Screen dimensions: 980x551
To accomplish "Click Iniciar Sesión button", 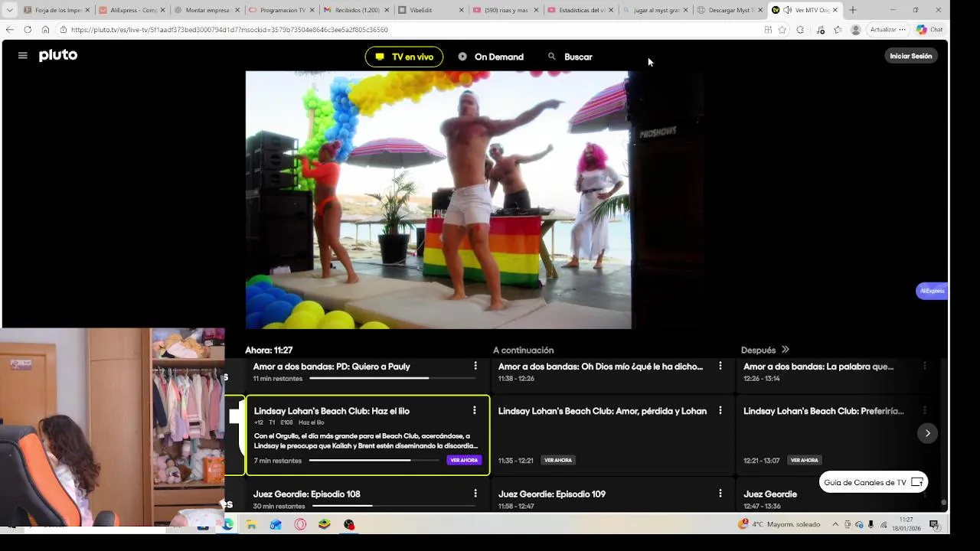I will [911, 56].
